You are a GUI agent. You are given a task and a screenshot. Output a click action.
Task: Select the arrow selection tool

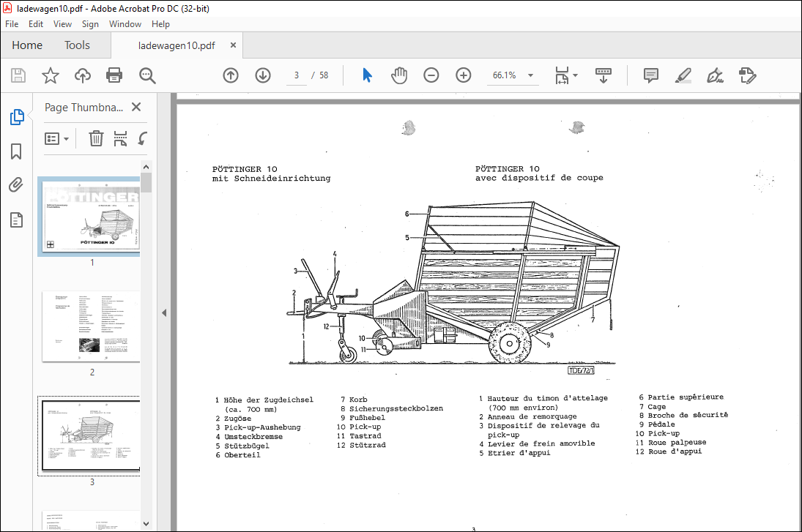point(367,75)
